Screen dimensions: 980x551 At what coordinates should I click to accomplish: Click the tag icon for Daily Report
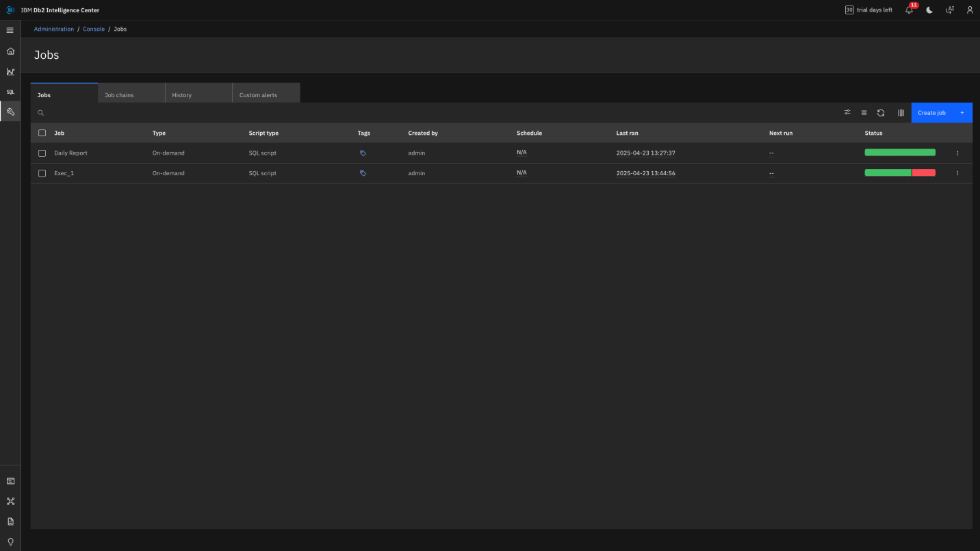(363, 153)
